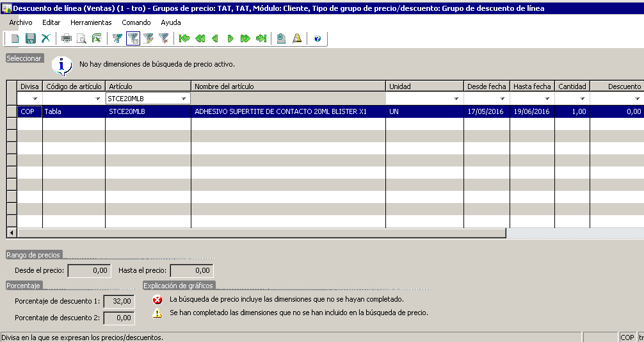Viewport: 644px width, 342px height.
Task: Select the COP currency cell
Action: coord(30,111)
